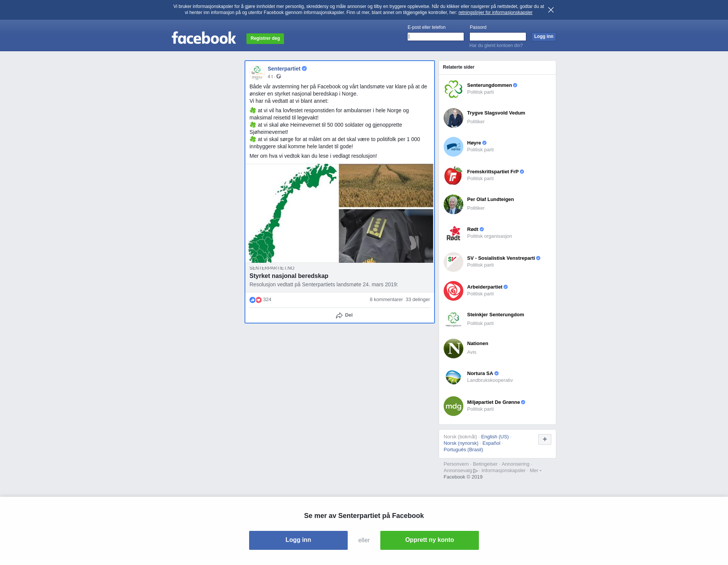View the 33 delinger link
Screen dimensions: 728x565
point(418,300)
